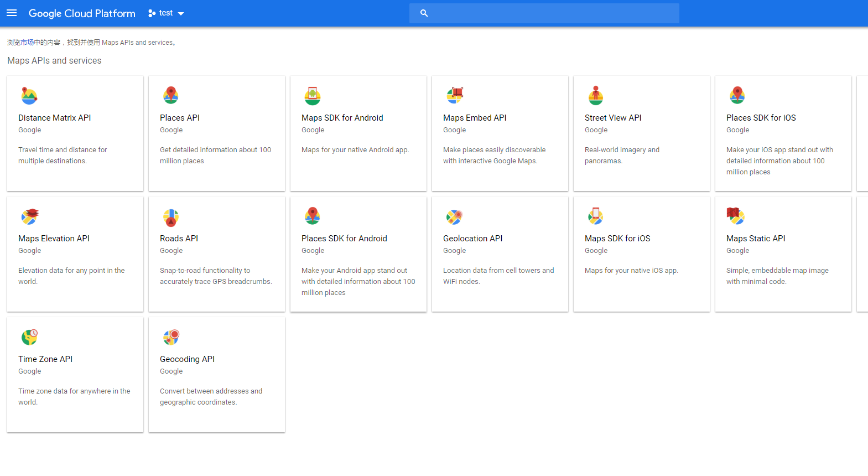This screenshot has width=868, height=476.
Task: Click the Roads API icon
Action: click(x=171, y=218)
